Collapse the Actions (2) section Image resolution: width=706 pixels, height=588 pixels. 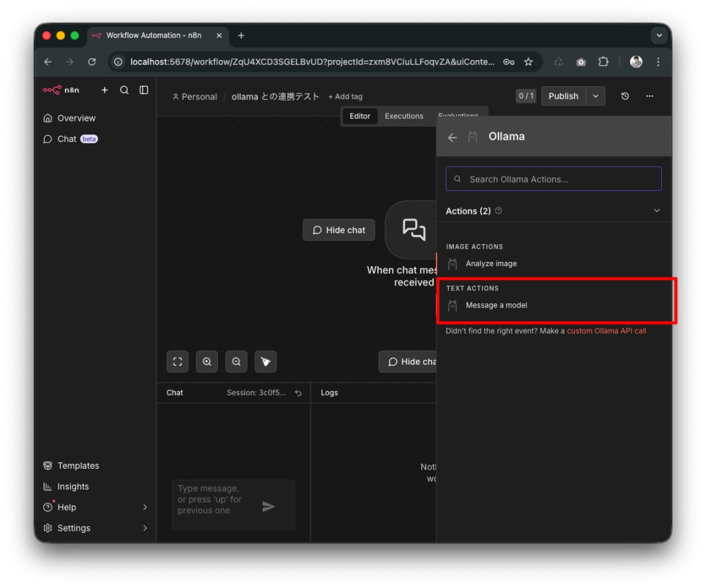656,211
